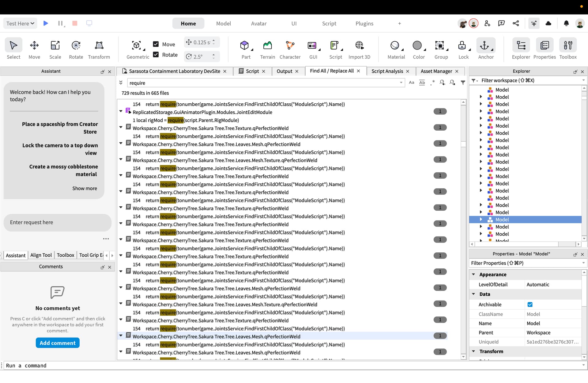Switch to the Model ribbon tab

coord(223,23)
